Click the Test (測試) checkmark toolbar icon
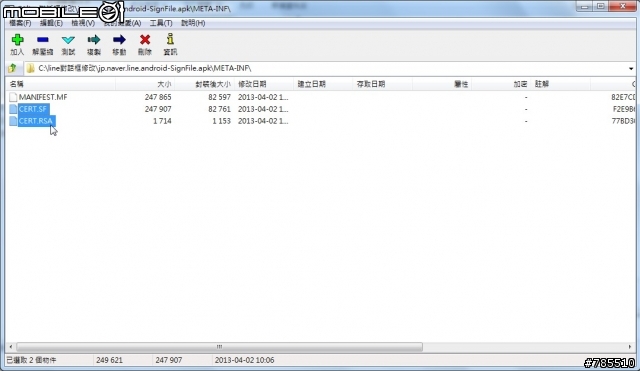Viewport: 640px width, 371px height. tap(68, 40)
